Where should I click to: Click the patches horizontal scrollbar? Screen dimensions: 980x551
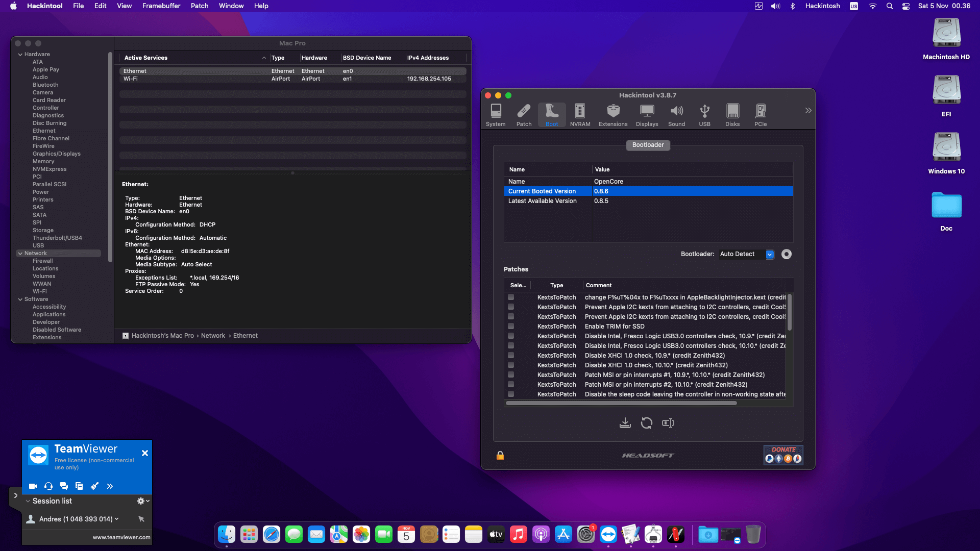point(621,403)
